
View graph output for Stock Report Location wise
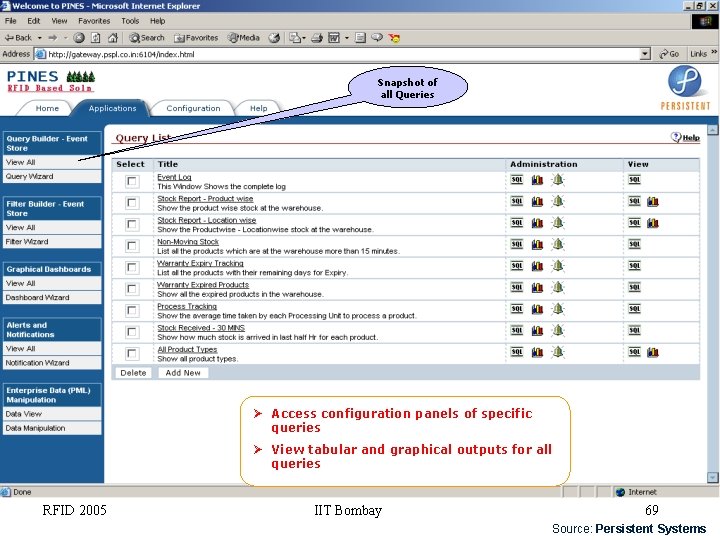coord(652,223)
